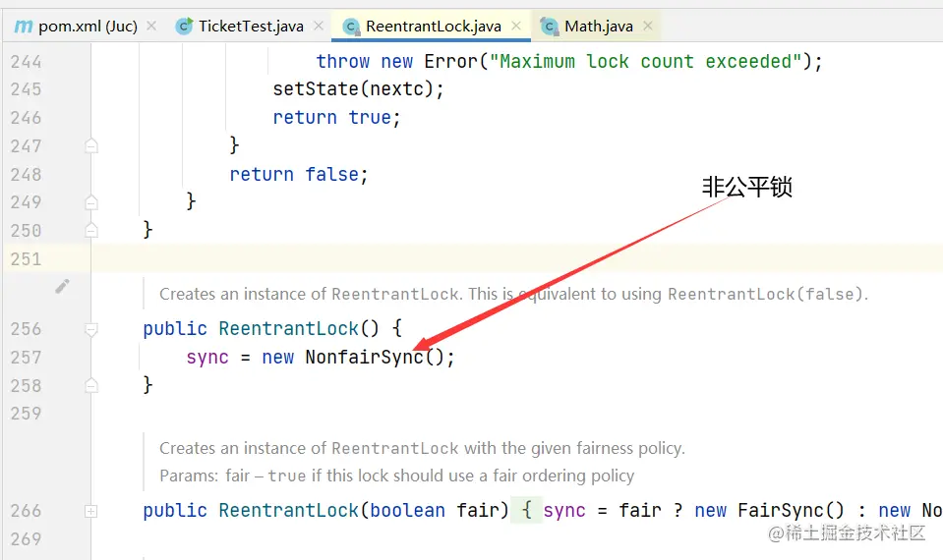Click the 'throw new Error' keyword on line 244

click(x=397, y=61)
